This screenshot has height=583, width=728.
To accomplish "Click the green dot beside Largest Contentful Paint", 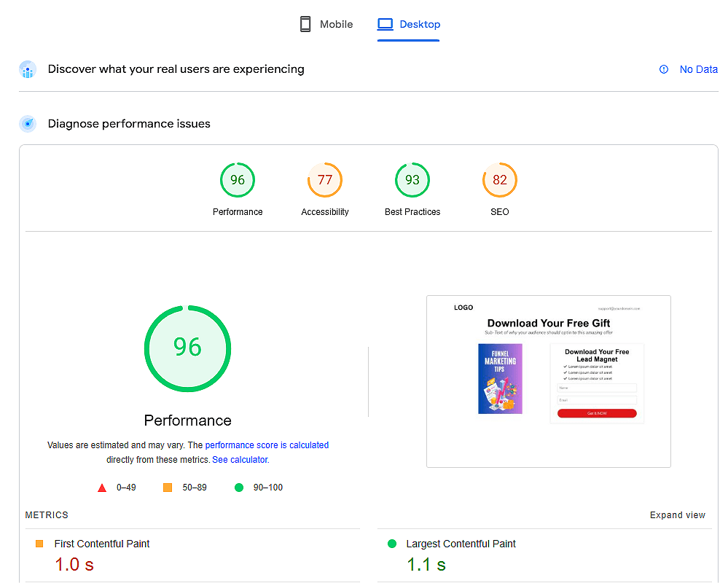I will pos(392,544).
